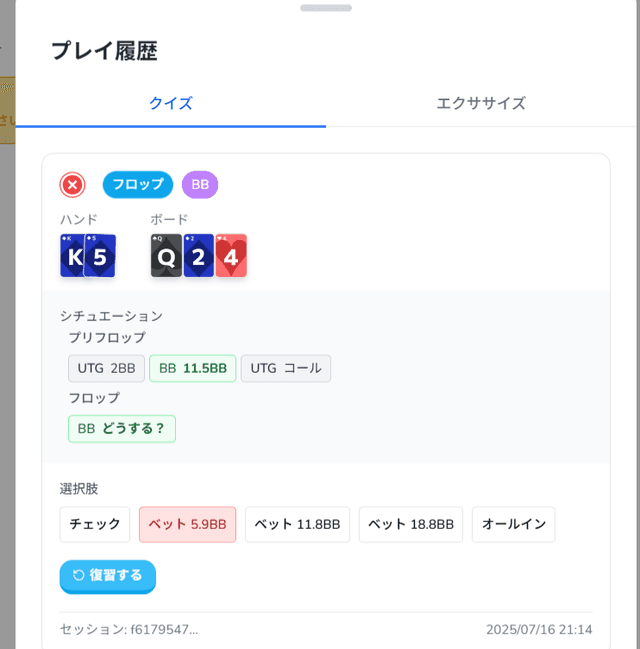Click the blue フロップ badge

138,185
